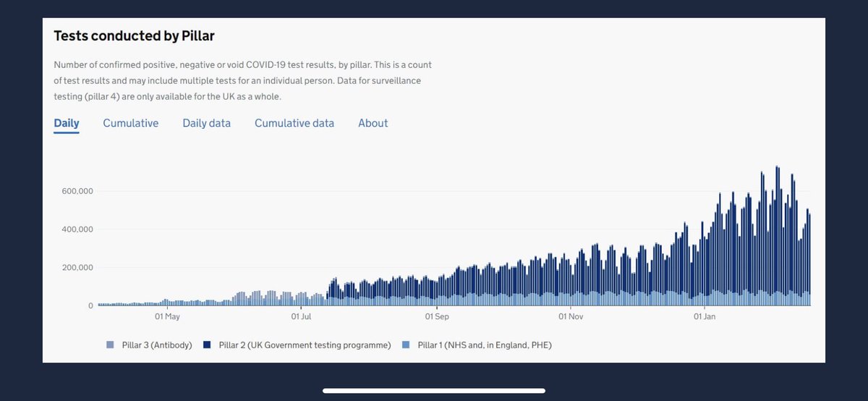Toggle Pillar 1 legend color swatch
This screenshot has height=401, width=868.
(407, 345)
